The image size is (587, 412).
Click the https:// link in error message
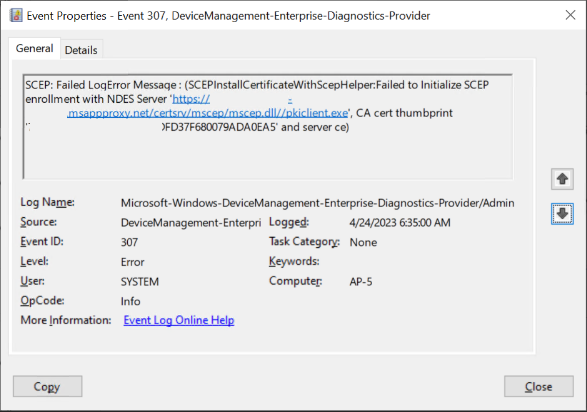(191, 99)
